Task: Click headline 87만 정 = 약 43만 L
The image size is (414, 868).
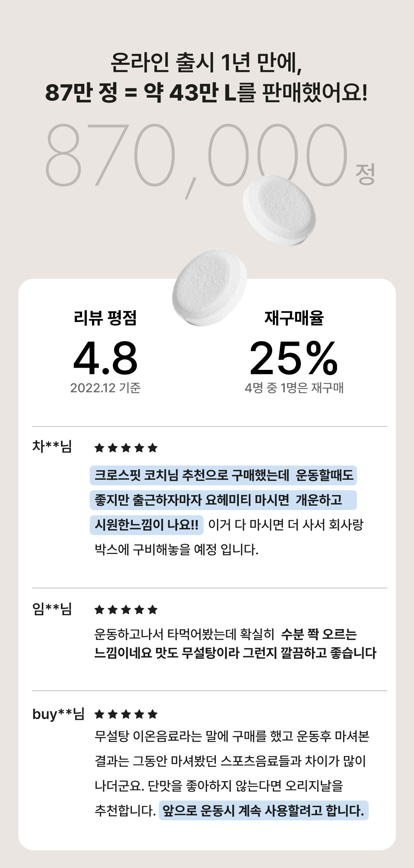Action: point(141,92)
